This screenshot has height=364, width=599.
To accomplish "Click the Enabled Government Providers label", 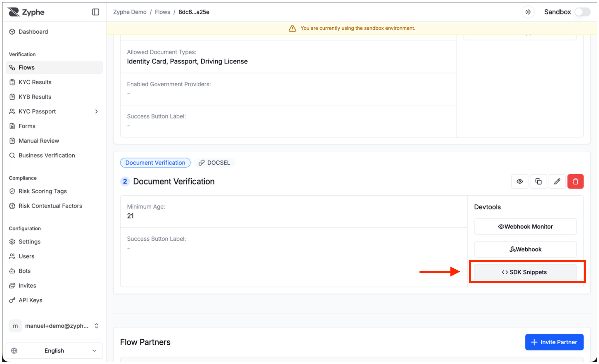I will click(x=169, y=84).
